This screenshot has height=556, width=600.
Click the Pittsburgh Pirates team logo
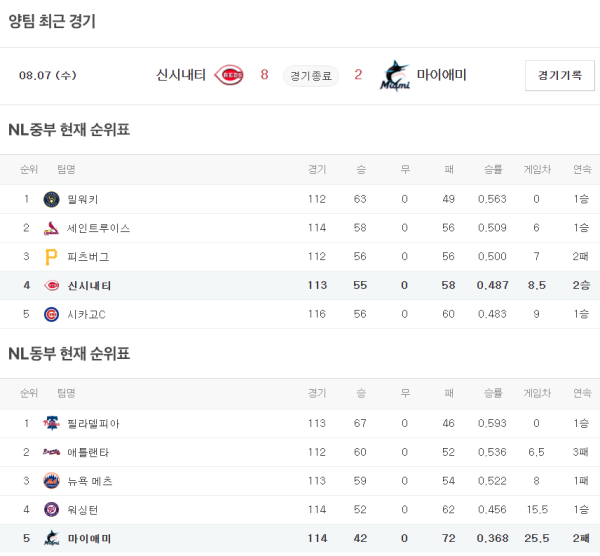[51, 257]
